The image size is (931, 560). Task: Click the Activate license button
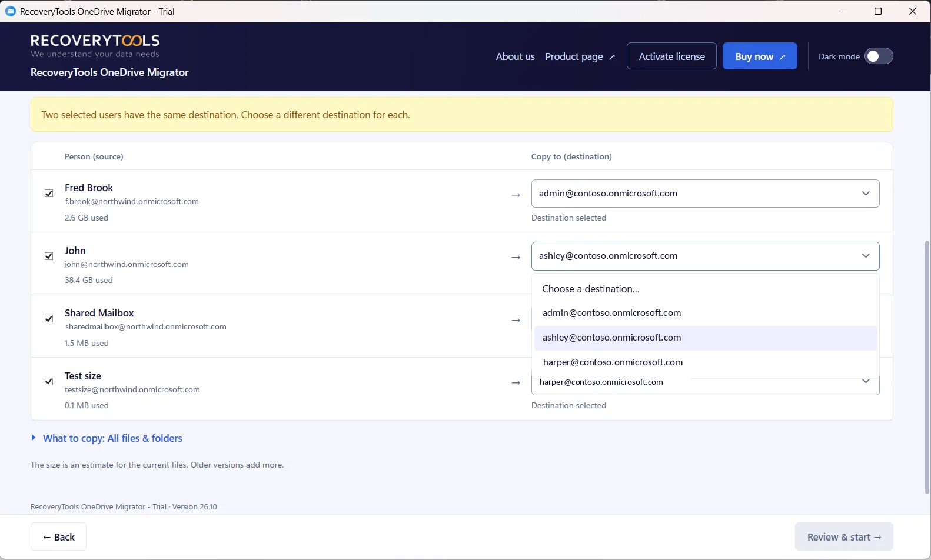671,56
